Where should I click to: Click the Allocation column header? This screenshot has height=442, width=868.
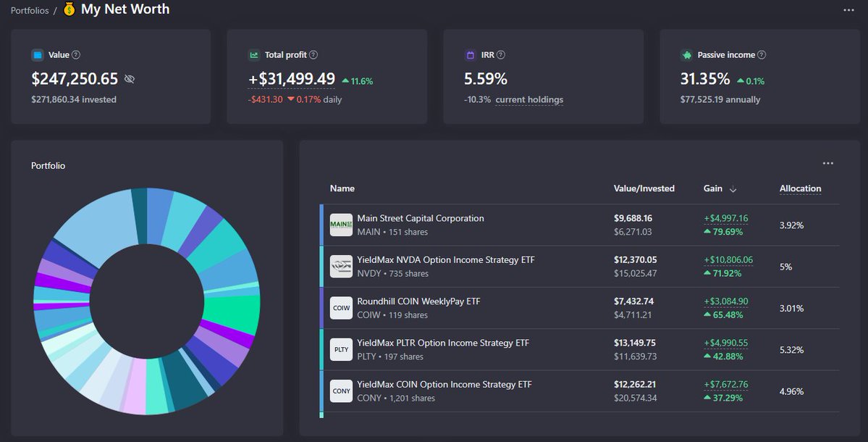[x=801, y=188]
